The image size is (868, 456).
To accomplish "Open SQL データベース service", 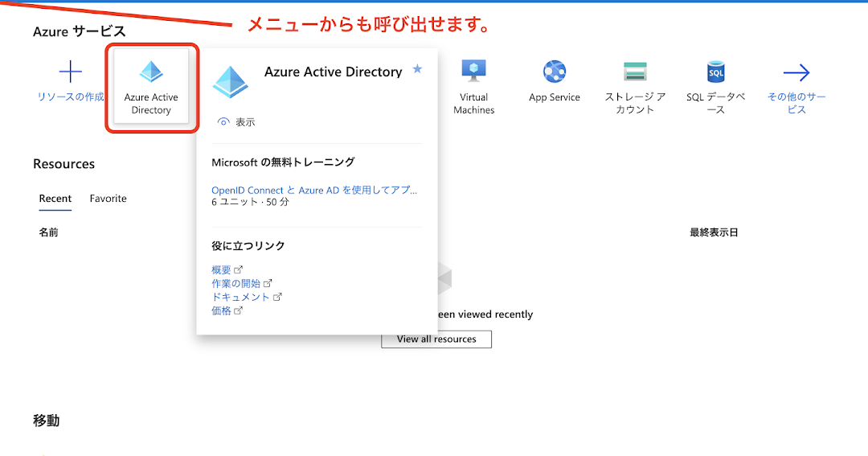I will click(716, 87).
